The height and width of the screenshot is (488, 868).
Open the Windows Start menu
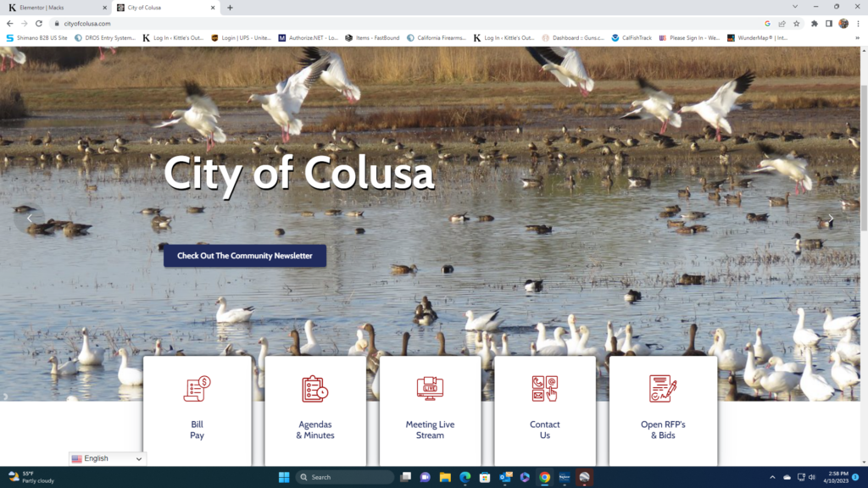(284, 477)
